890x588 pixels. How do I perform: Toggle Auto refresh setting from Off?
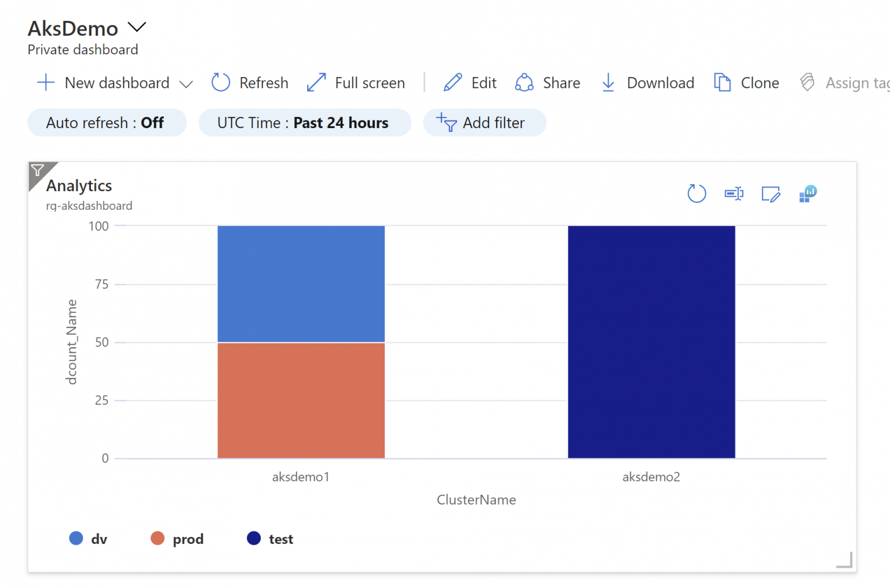(x=107, y=122)
